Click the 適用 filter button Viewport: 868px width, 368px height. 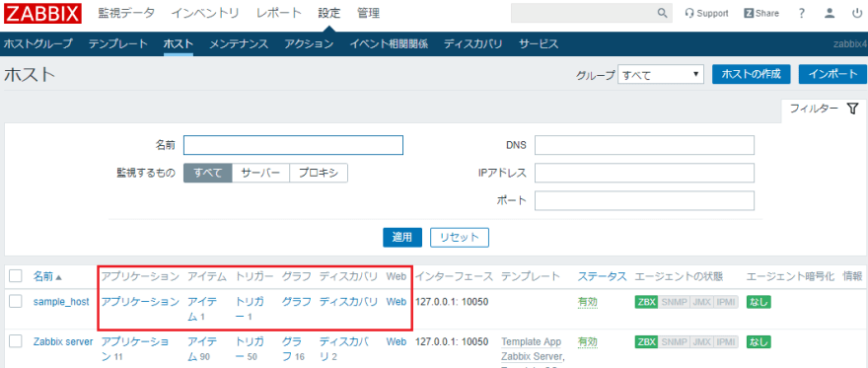[402, 238]
